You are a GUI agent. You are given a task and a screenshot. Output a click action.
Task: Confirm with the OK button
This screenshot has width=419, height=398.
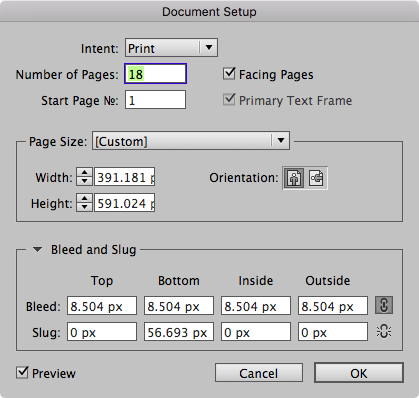[359, 373]
